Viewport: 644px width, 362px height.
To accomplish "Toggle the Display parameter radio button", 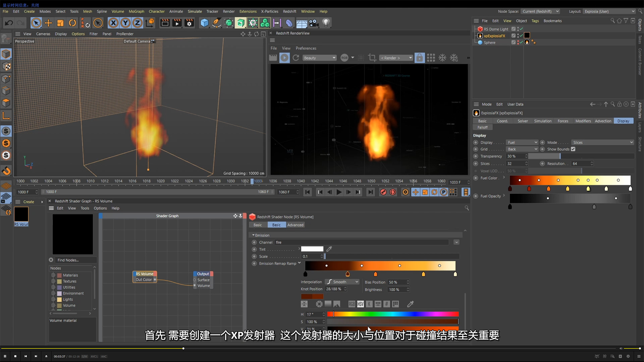I will point(476,142).
